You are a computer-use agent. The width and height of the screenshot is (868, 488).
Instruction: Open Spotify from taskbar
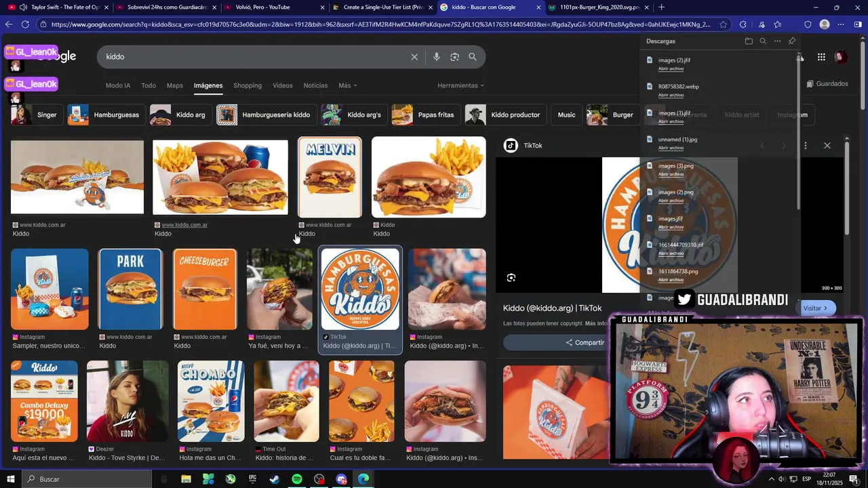pyautogui.click(x=297, y=479)
